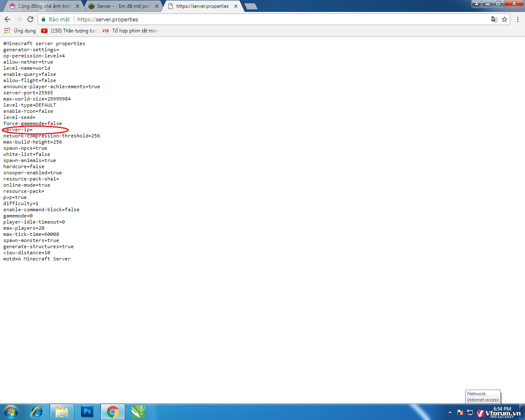The image size is (525, 420).
Task: Click the "motd=A Minecraft Server" line
Action: (37, 259)
